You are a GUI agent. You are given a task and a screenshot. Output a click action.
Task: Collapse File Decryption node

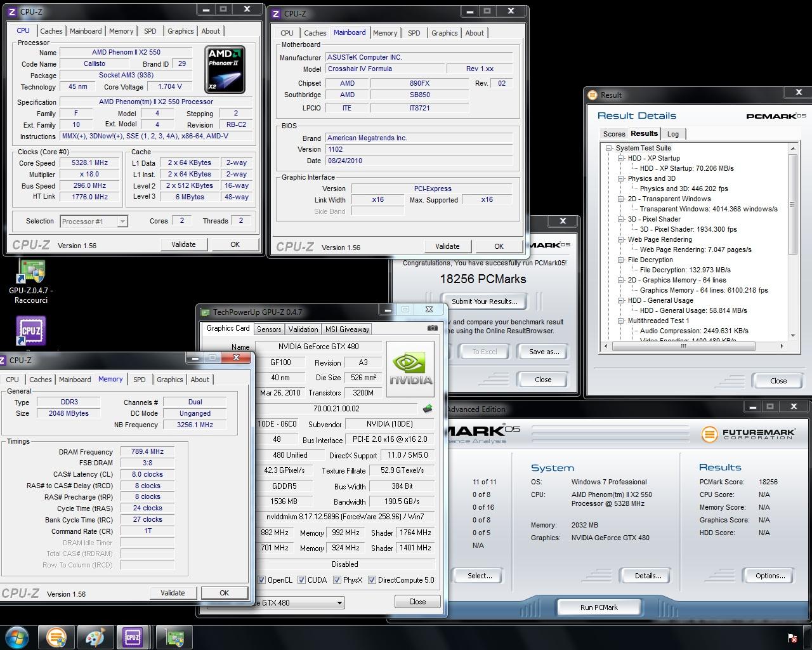click(622, 260)
